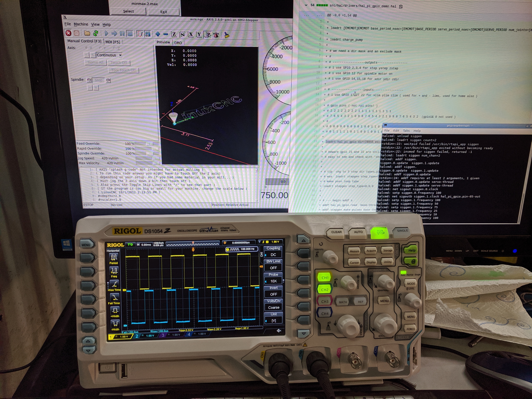Click the Windows start logo on monitor bezel
Screen dimensions: 532x399
coord(66,243)
